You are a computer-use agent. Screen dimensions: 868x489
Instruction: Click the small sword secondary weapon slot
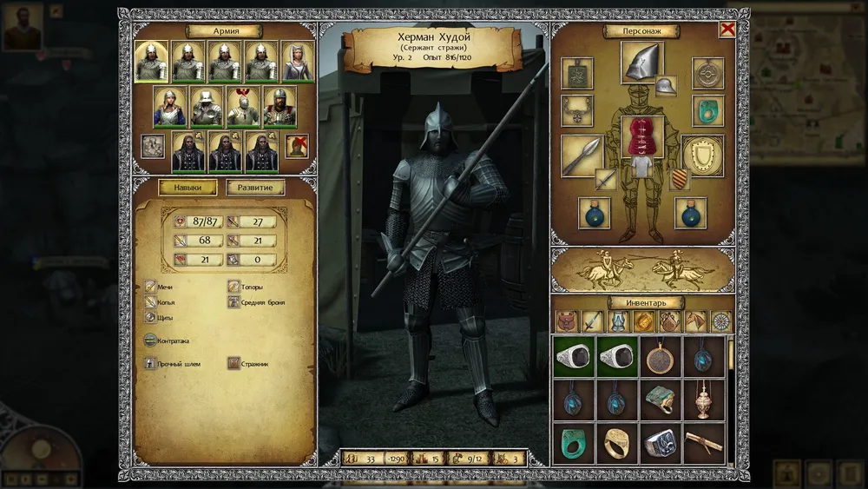pyautogui.click(x=606, y=180)
